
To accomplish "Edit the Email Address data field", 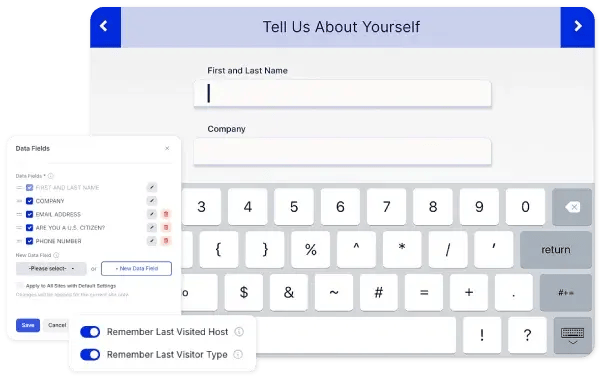I will pyautogui.click(x=152, y=214).
